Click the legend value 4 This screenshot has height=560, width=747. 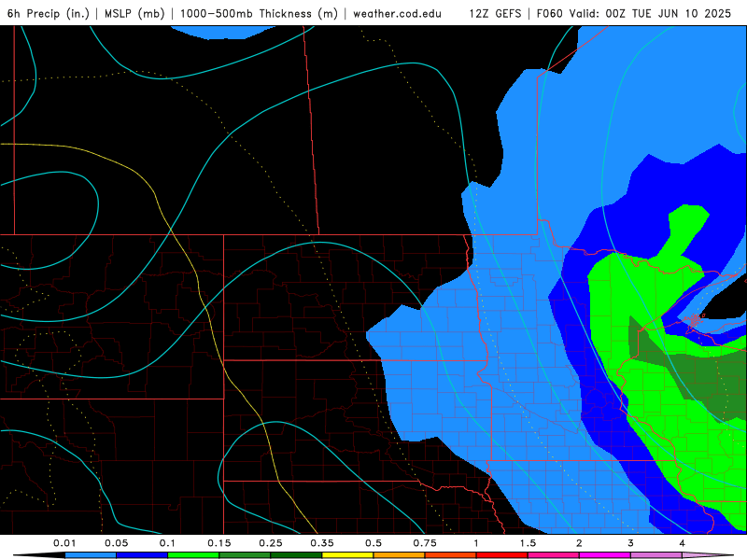pos(683,543)
